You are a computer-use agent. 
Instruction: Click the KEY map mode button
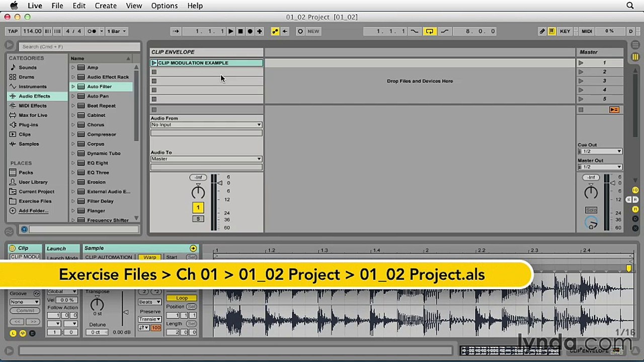tap(565, 31)
